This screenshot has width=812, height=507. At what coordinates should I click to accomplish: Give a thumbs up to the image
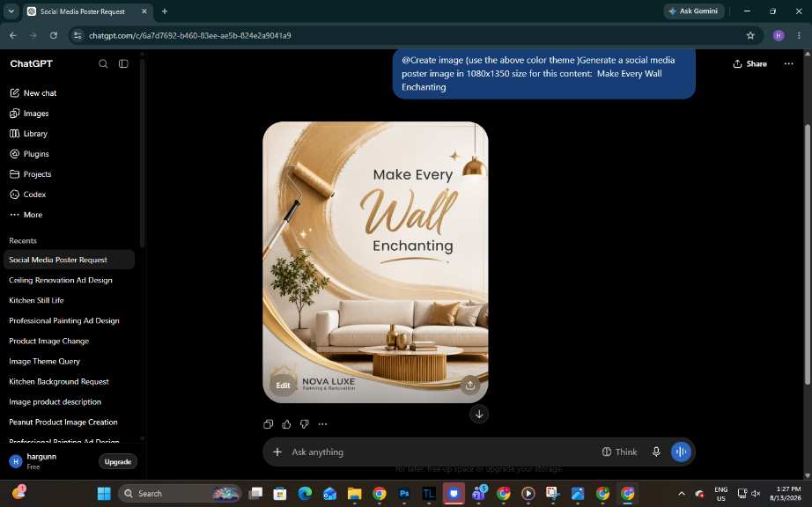[286, 424]
